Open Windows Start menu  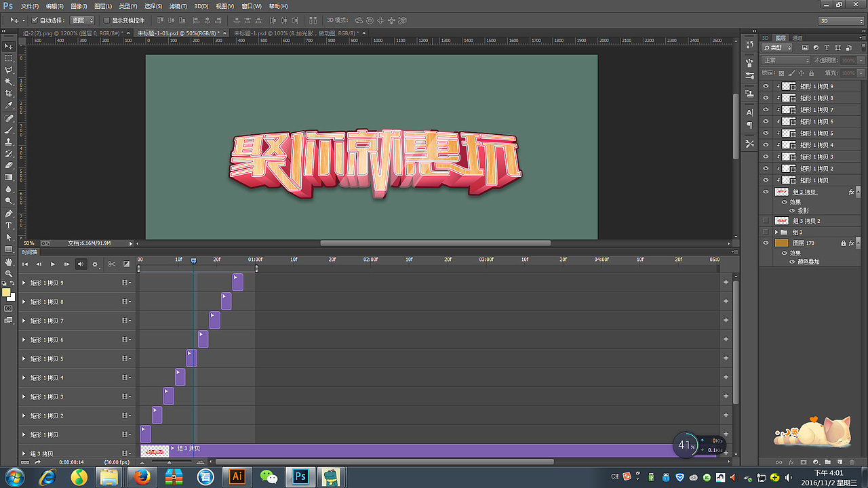pos(13,477)
